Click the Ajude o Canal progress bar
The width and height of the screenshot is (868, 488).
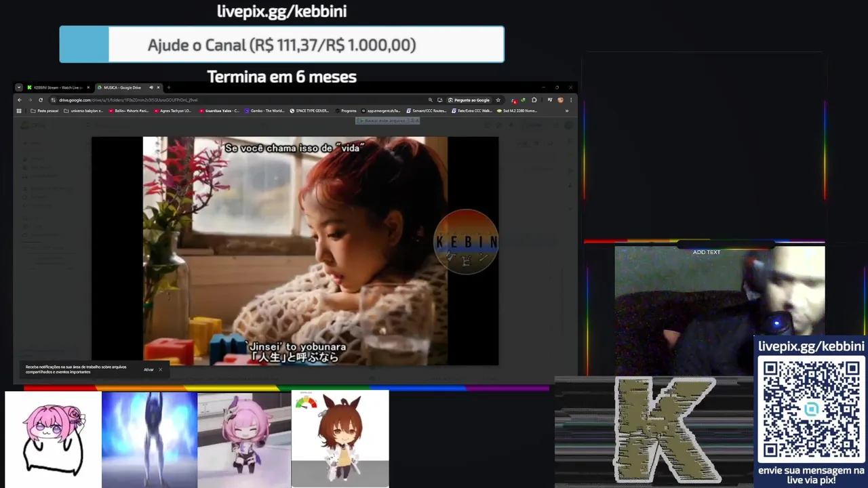point(281,45)
